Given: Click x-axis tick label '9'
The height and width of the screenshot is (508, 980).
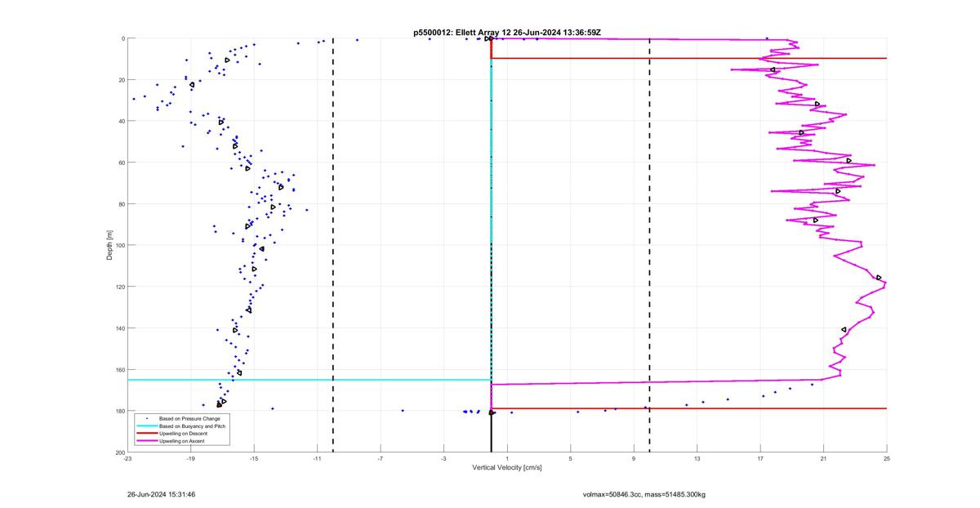Looking at the screenshot, I should click(x=634, y=459).
